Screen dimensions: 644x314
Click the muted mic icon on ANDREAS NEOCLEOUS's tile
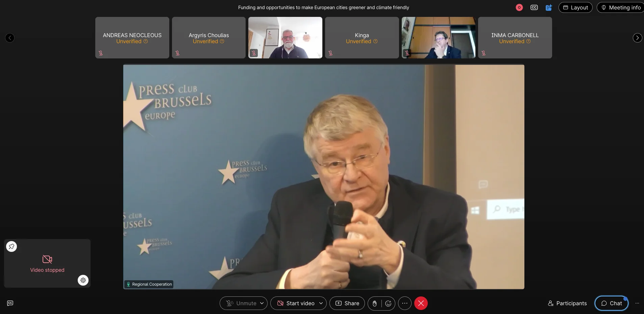(101, 53)
